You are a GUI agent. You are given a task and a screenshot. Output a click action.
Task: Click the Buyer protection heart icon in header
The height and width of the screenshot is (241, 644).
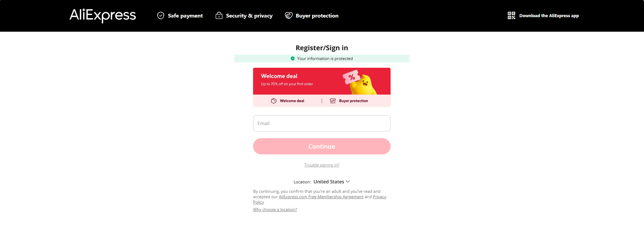(289, 16)
